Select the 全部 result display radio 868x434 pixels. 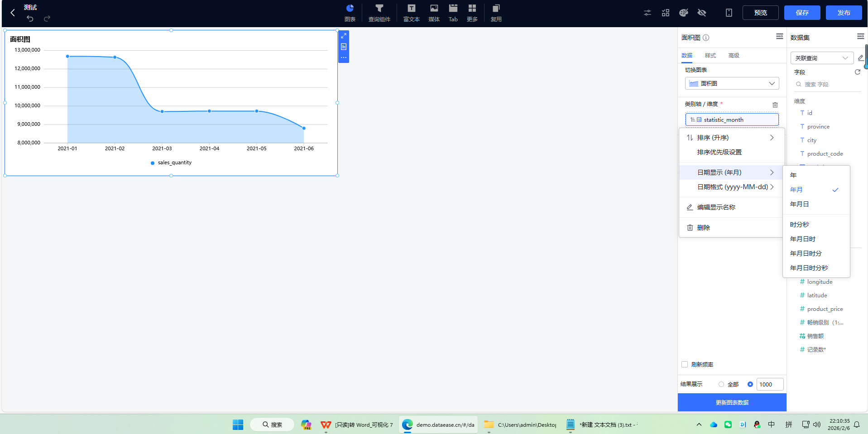[721, 384]
